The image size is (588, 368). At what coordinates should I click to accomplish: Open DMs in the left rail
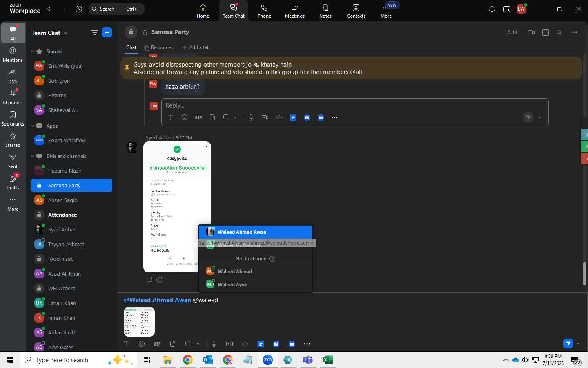[13, 76]
